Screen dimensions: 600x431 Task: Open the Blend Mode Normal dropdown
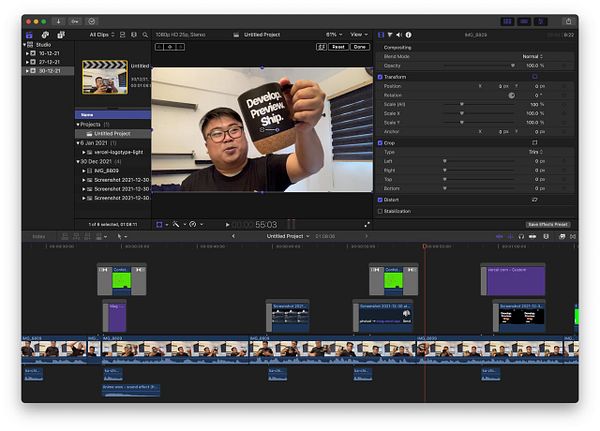coord(532,56)
